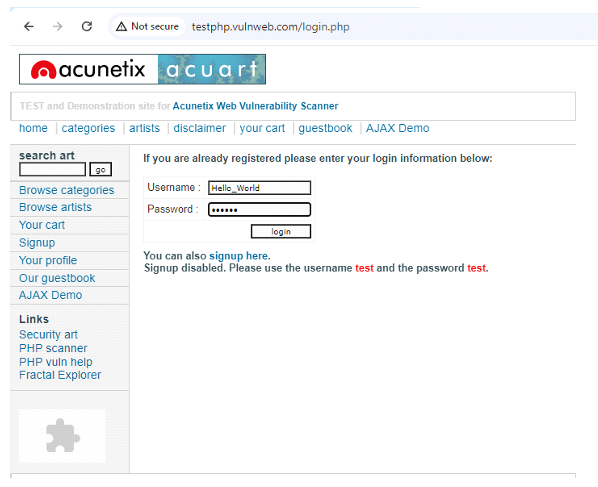Viewport: 598px width, 487px height.
Task: Open the PHP scanner link
Action: click(x=53, y=348)
